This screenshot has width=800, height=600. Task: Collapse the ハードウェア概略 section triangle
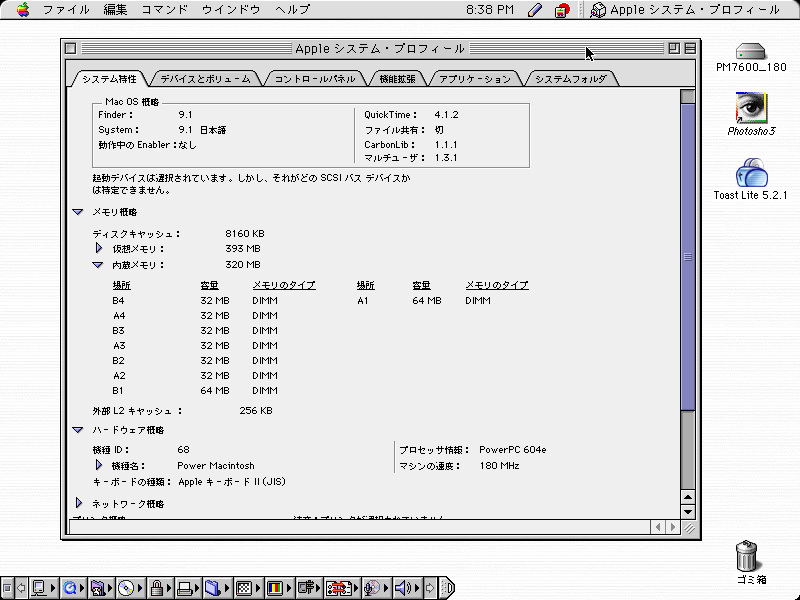click(x=78, y=430)
